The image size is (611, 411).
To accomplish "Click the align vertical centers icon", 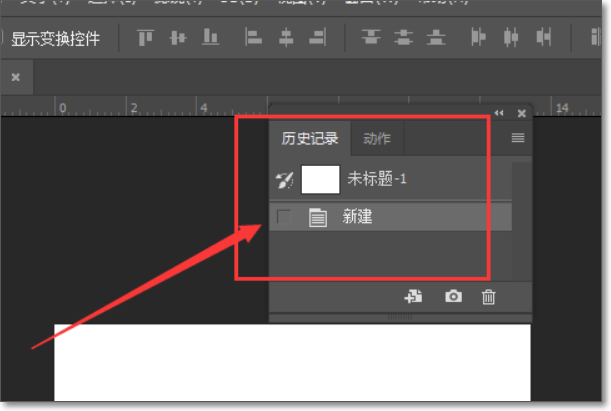I will coord(178,38).
